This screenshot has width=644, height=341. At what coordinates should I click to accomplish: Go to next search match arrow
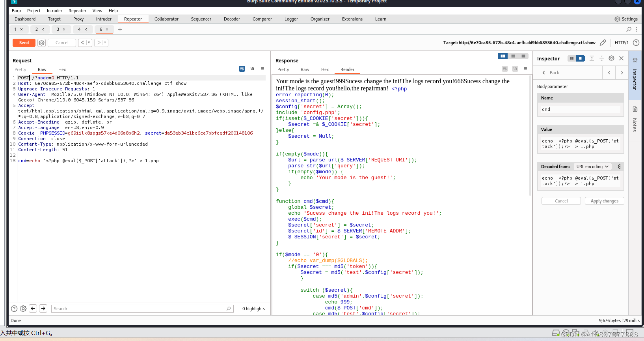point(43,309)
